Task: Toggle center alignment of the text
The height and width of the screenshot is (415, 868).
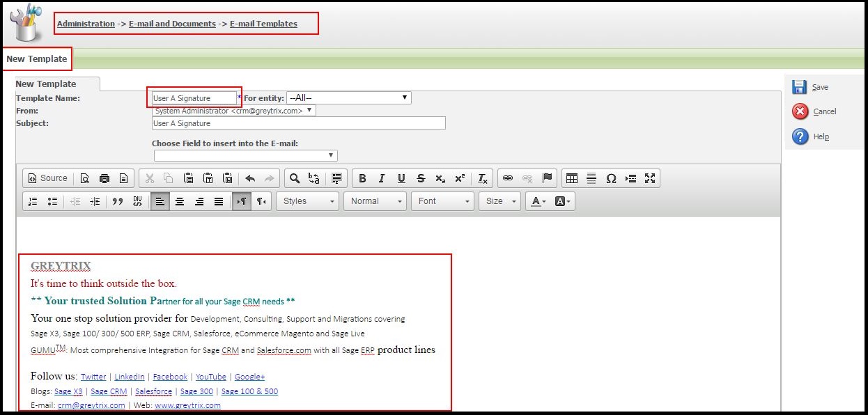Action: pos(180,201)
